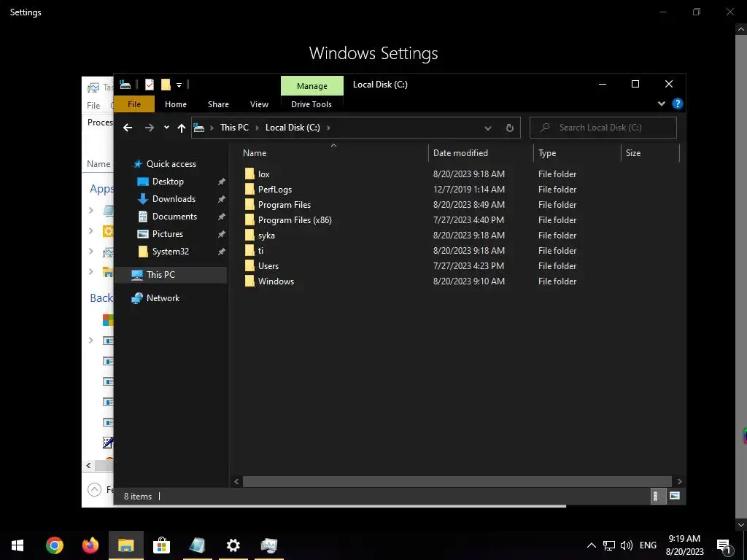Image resolution: width=747 pixels, height=560 pixels.
Task: Select the Windows folder icon
Action: 249,281
